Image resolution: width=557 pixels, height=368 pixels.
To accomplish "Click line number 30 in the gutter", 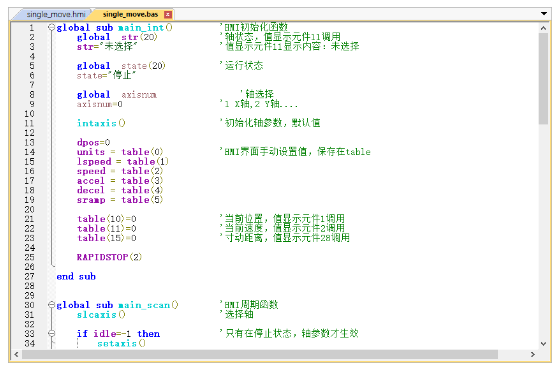I will pos(29,305).
